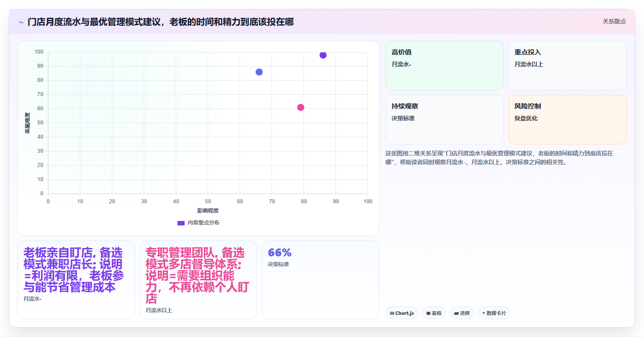Click the 决策标准 label under 66%
Viewport: 644px width, 337px height.
click(278, 264)
